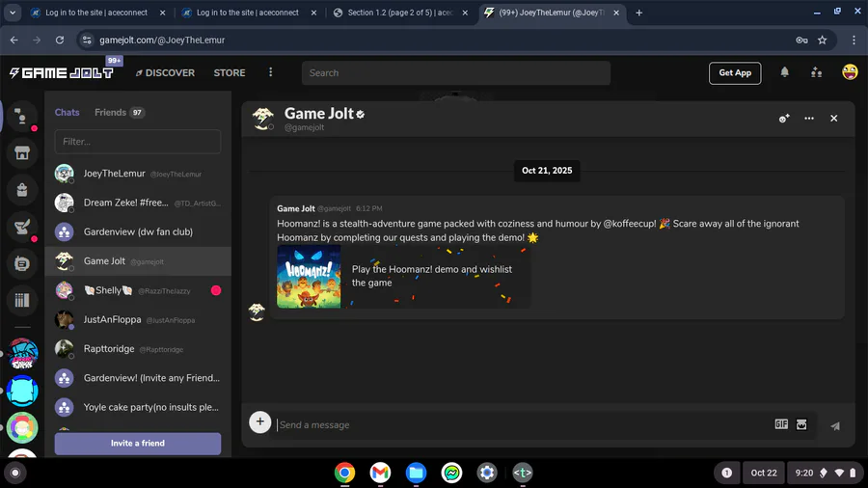Image resolution: width=868 pixels, height=488 pixels.
Task: Focus the Game Jolt search field
Action: click(x=455, y=73)
